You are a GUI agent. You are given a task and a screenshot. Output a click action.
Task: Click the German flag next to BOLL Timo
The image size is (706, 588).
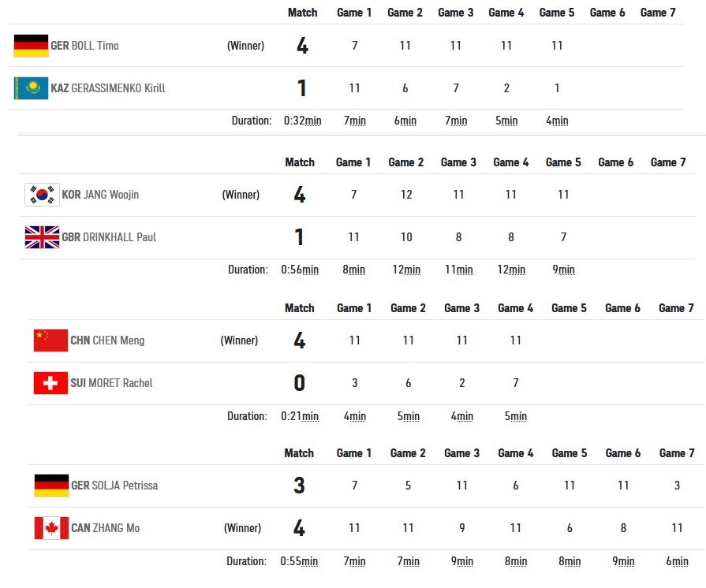(x=31, y=46)
